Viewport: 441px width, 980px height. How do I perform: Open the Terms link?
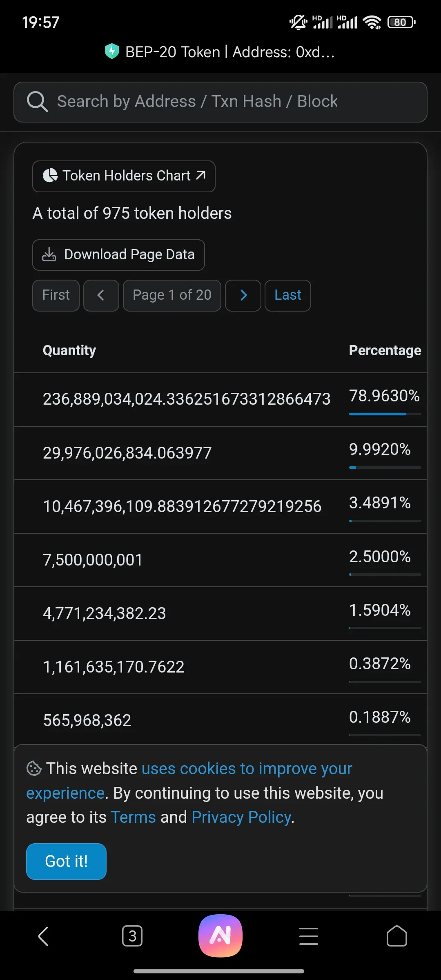pos(133,817)
